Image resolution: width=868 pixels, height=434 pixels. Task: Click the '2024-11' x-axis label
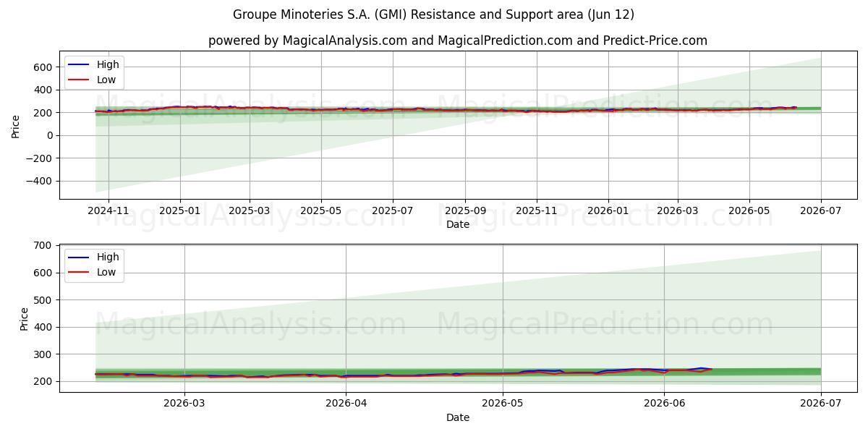[x=108, y=211]
